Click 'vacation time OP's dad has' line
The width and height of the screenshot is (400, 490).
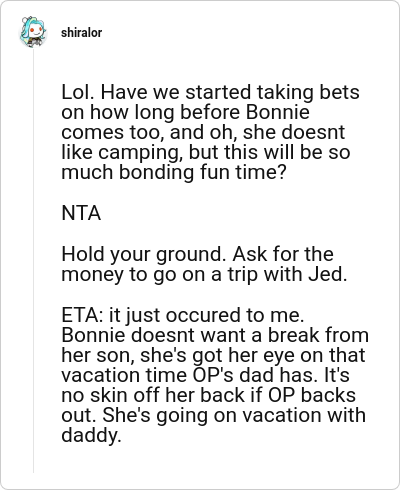click(x=205, y=375)
